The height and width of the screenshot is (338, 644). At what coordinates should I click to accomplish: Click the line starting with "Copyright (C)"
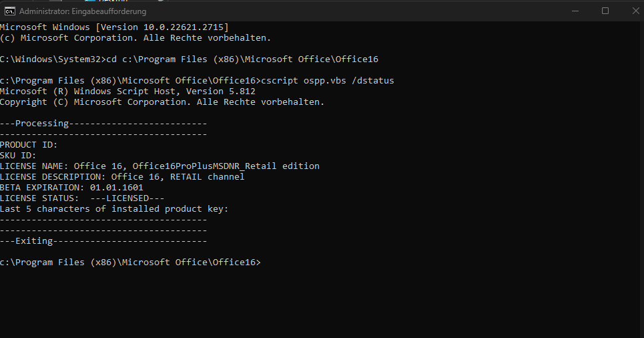coord(162,102)
